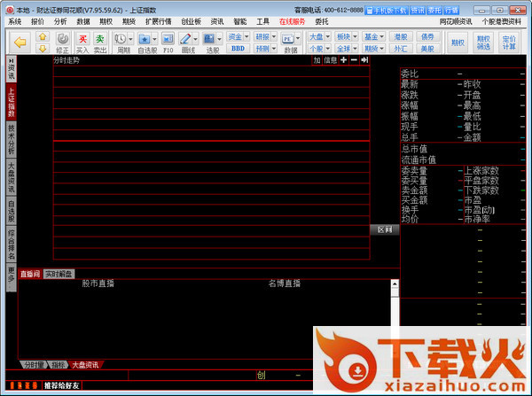Image resolution: width=532 pixels, height=396 pixels.
Task: Select the 自选股 sidebar tab
Action: (12, 211)
